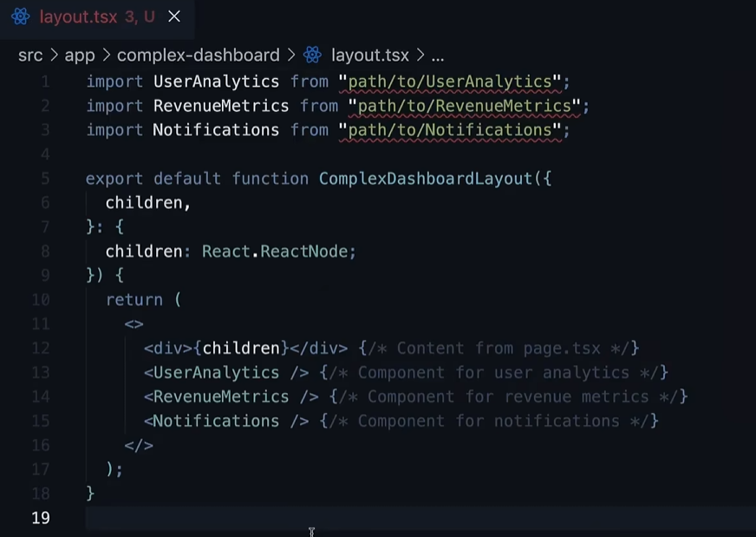Image resolution: width=756 pixels, height=537 pixels.
Task: Click the <RevenueMetrics /> JSX tag
Action: (231, 396)
